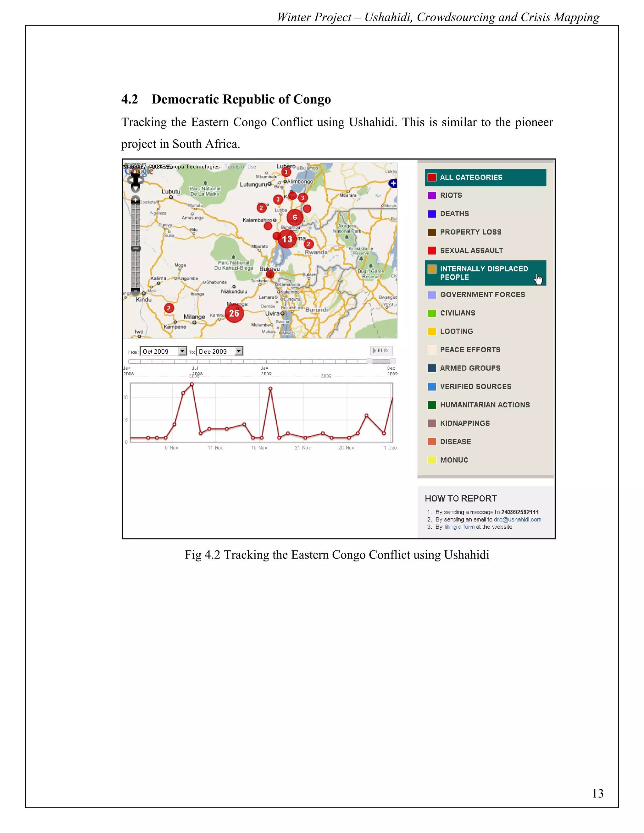The height and width of the screenshot is (833, 644).
Task: Filter by VERIFIED SOURCES category
Action: pyautogui.click(x=485, y=386)
